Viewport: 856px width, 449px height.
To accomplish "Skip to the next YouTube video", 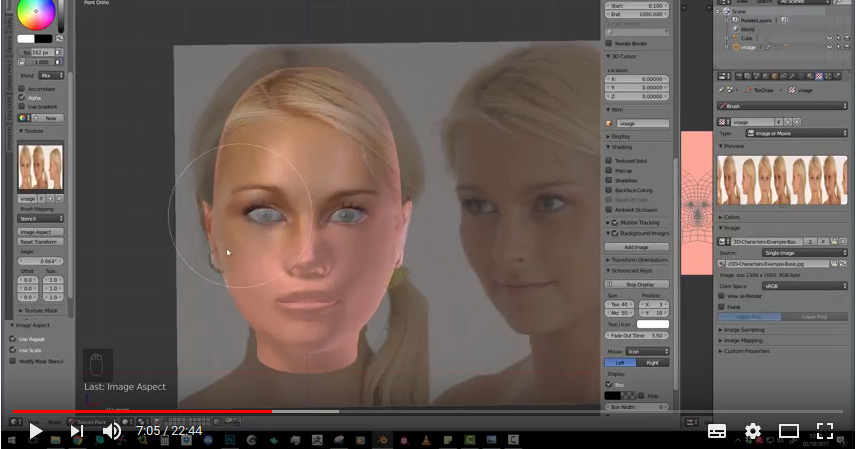I will coord(76,431).
